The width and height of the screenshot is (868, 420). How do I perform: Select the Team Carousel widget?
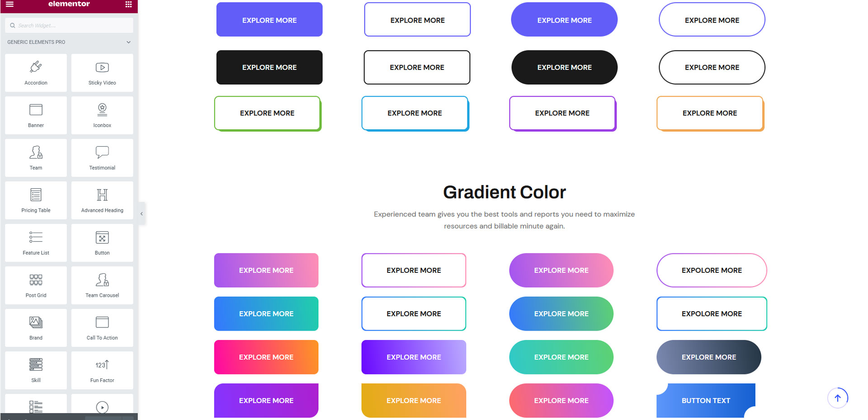point(102,285)
